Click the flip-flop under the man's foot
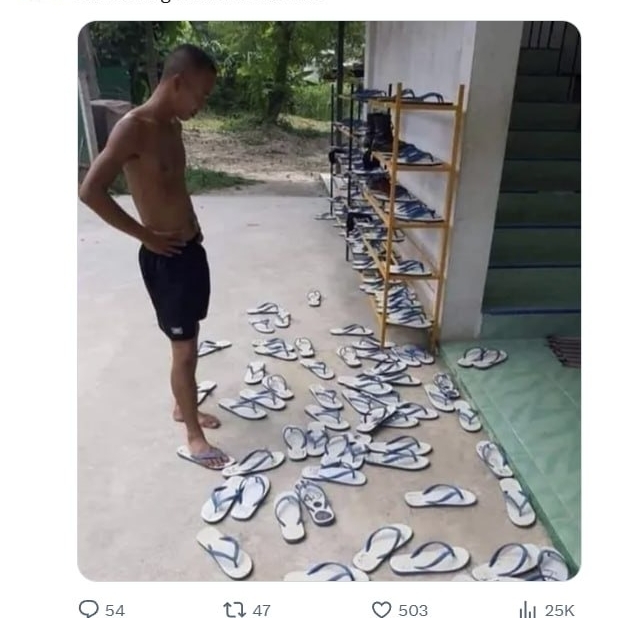This screenshot has height=618, width=618. point(205,458)
